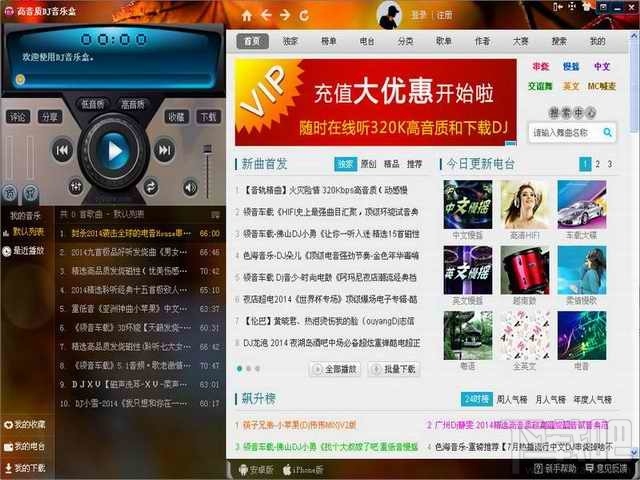
Task: Click the skin icon in the title bar
Action: point(587,7)
